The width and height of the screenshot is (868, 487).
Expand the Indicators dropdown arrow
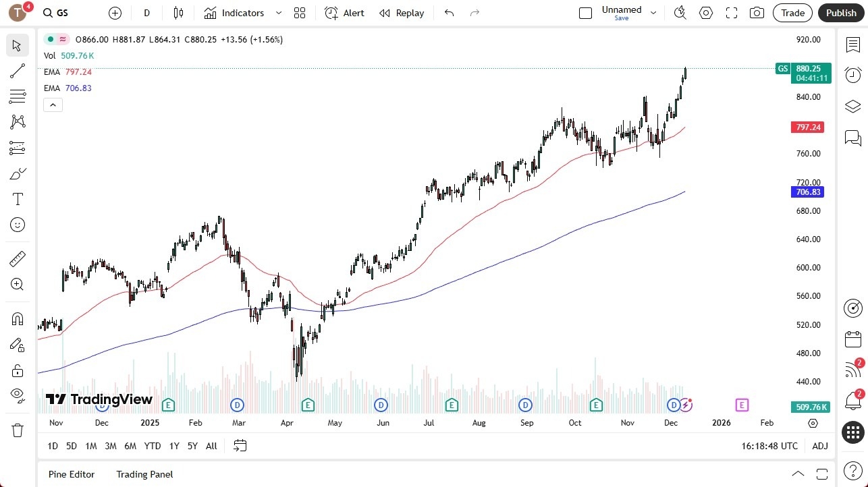277,12
